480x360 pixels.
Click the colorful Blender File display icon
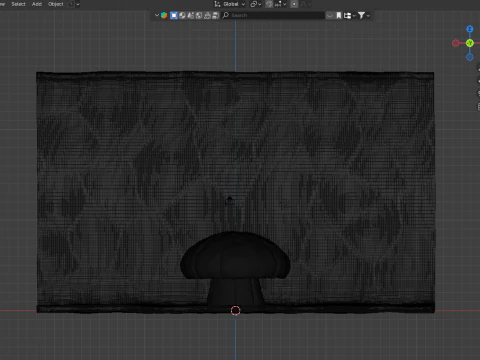click(164, 15)
